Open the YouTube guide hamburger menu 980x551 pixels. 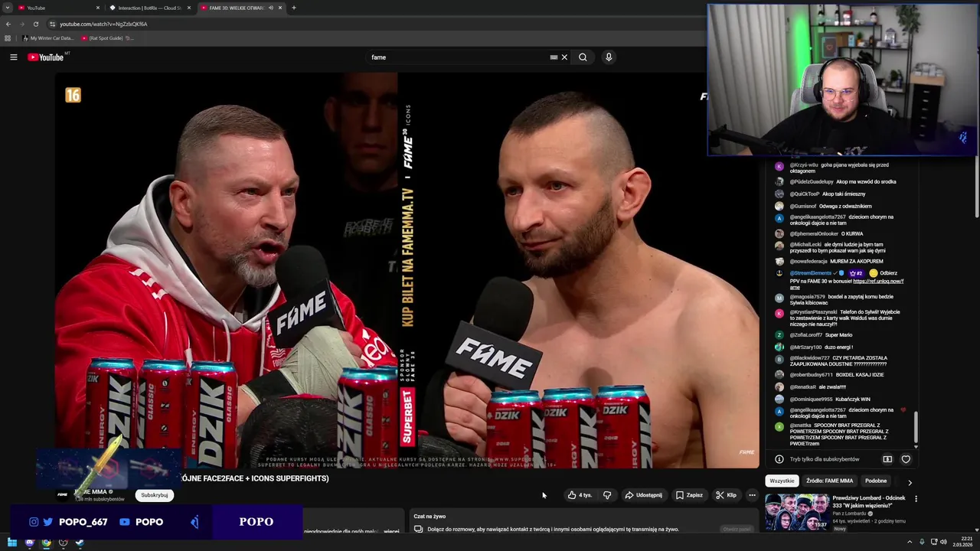tap(13, 57)
